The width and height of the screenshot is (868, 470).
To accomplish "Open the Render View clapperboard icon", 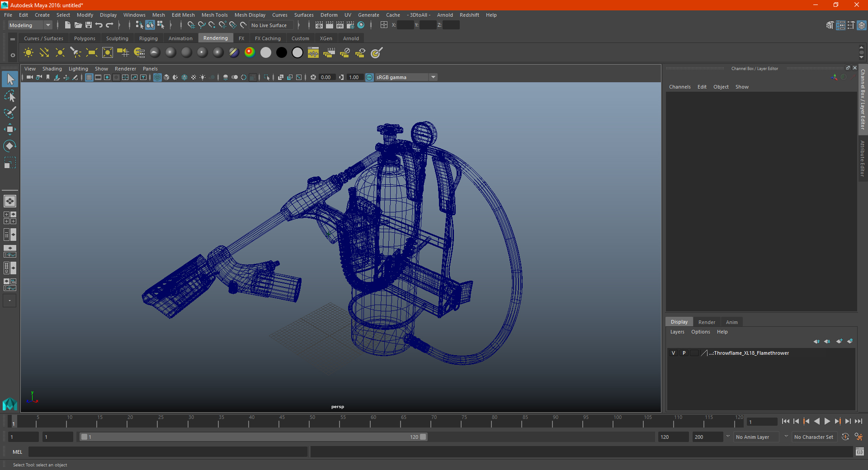I will [x=319, y=25].
